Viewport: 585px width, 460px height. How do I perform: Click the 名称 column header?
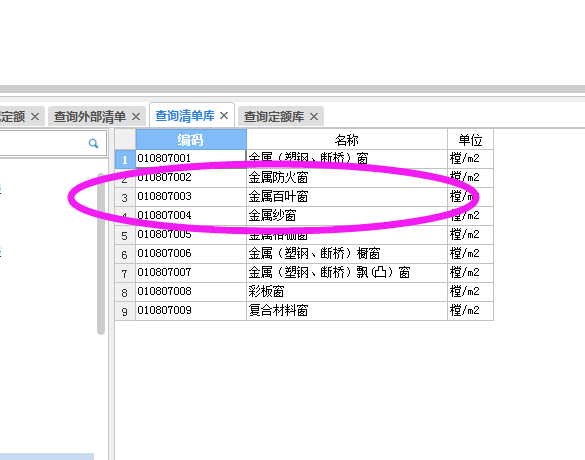347,140
